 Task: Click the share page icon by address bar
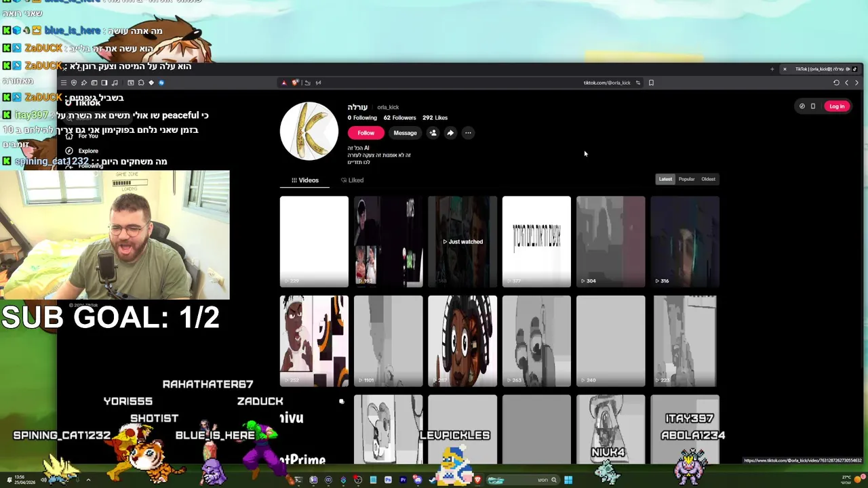click(x=307, y=83)
